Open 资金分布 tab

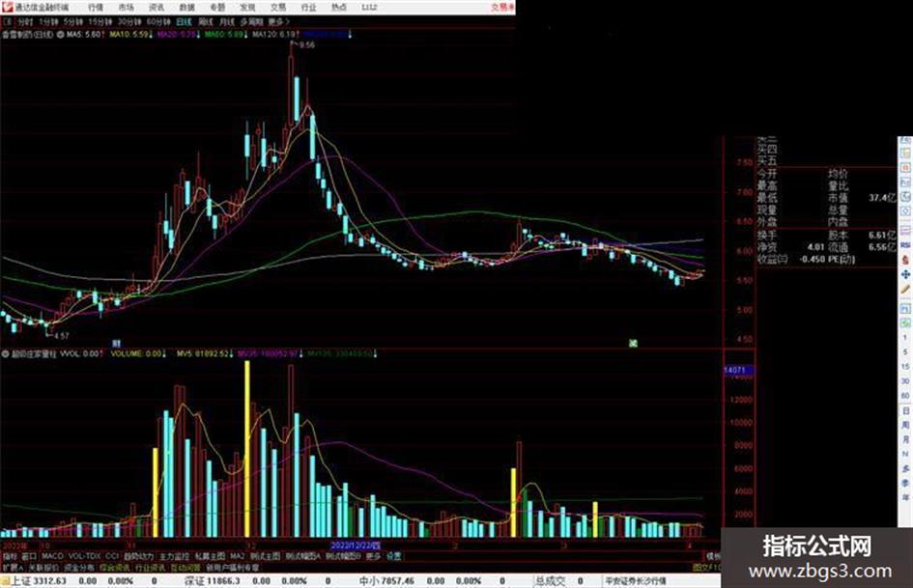[x=79, y=567]
